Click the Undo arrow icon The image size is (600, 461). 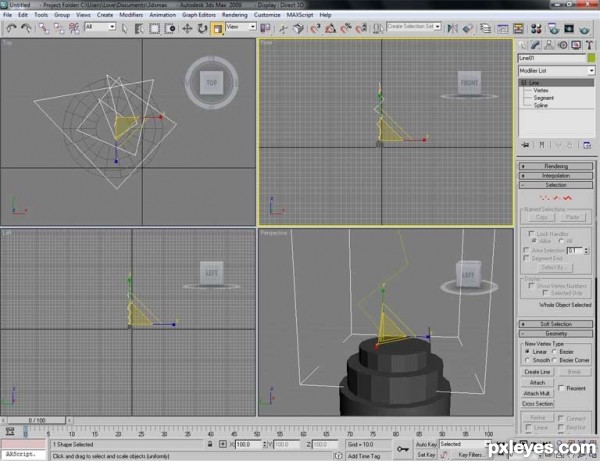coord(11,28)
